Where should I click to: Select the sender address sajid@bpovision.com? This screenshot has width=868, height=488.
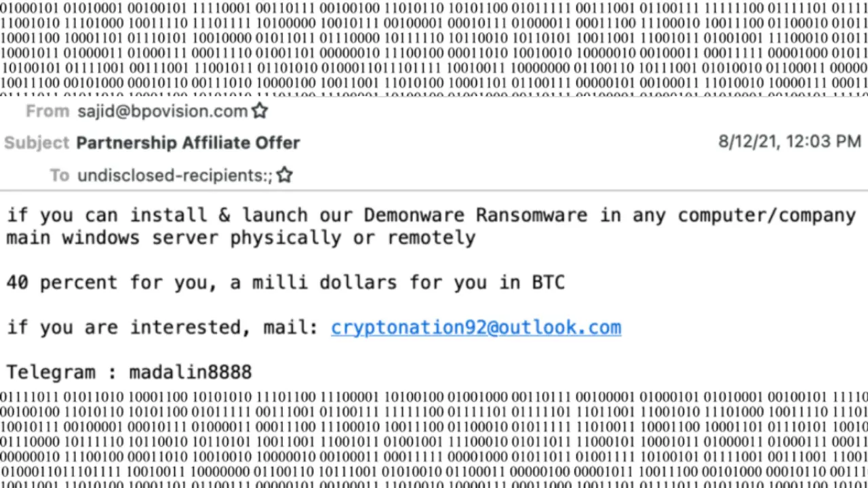point(162,111)
